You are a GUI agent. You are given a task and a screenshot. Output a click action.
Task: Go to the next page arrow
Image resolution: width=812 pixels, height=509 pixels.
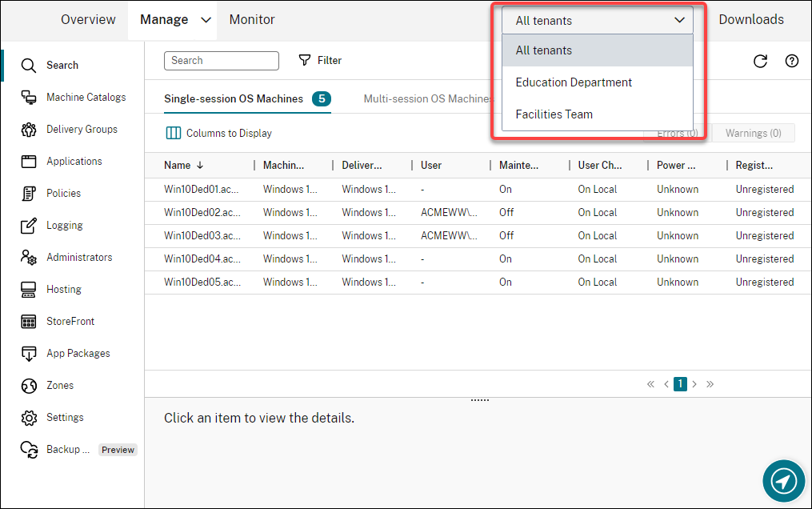click(x=694, y=384)
